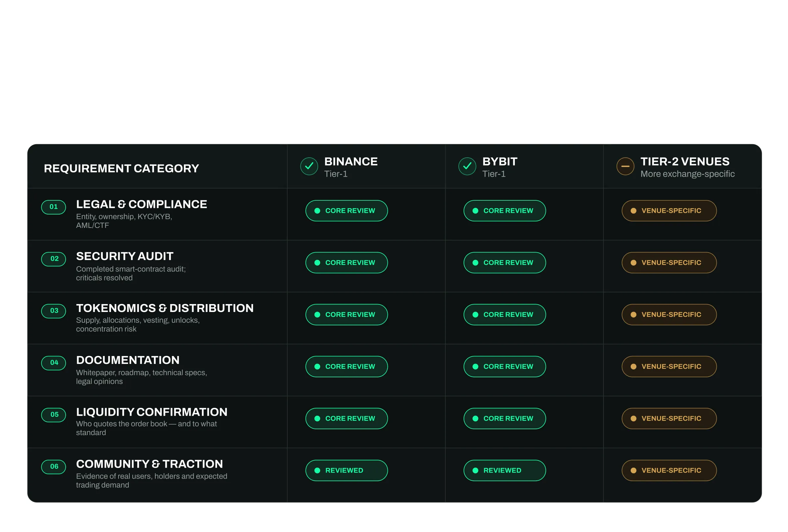Click 'Who quotes the order book' description

pos(146,428)
